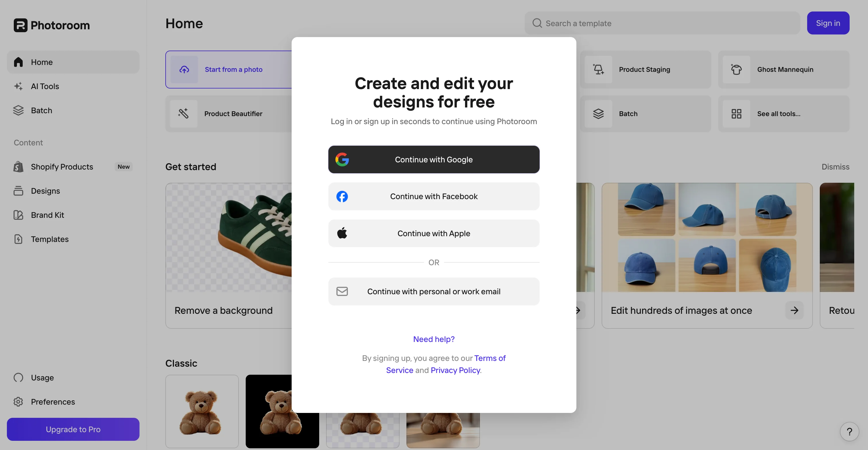Image resolution: width=868 pixels, height=450 pixels.
Task: Click the Upgrade to Pro button
Action: pos(73,429)
